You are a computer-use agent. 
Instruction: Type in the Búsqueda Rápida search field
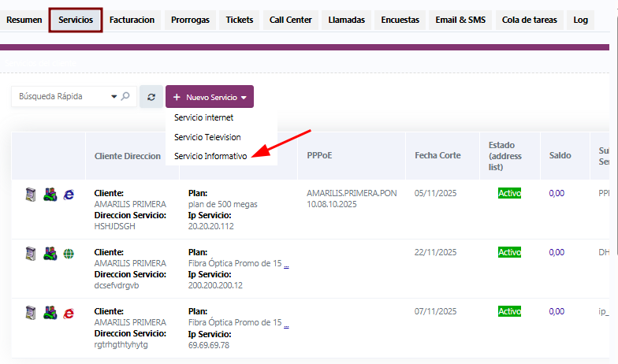tap(61, 97)
